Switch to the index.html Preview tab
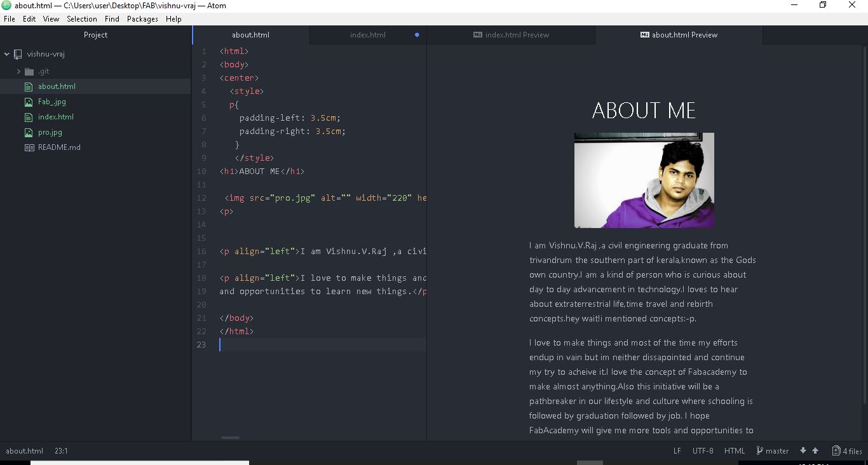This screenshot has width=868, height=465. [511, 35]
